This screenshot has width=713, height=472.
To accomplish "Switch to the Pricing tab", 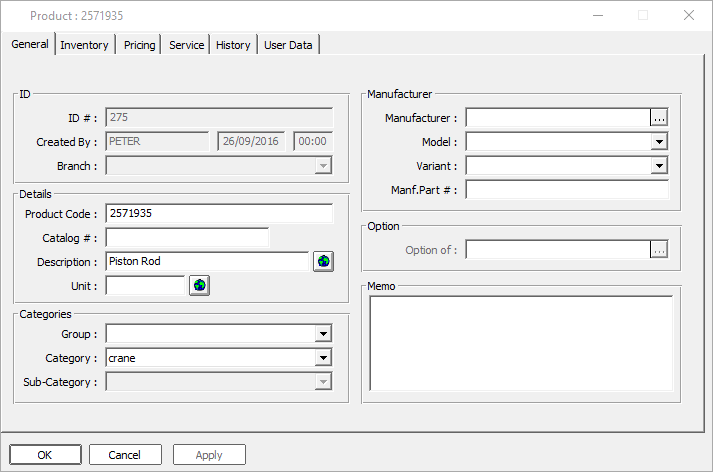I will [140, 45].
